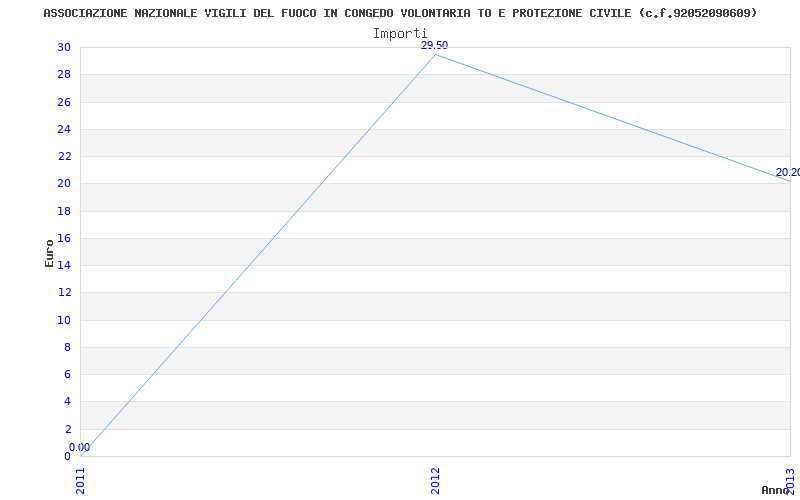
Task: Click the 29.50 data point label
Action: [434, 45]
